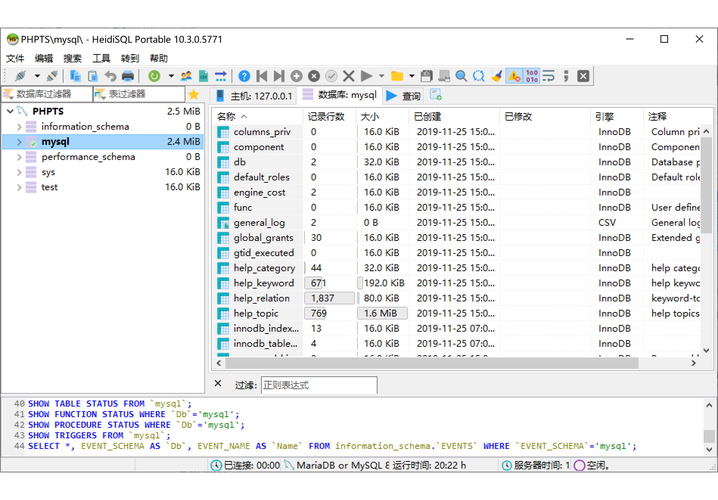
Task: Click the green refresh toolbar icon
Action: pyautogui.click(x=154, y=76)
